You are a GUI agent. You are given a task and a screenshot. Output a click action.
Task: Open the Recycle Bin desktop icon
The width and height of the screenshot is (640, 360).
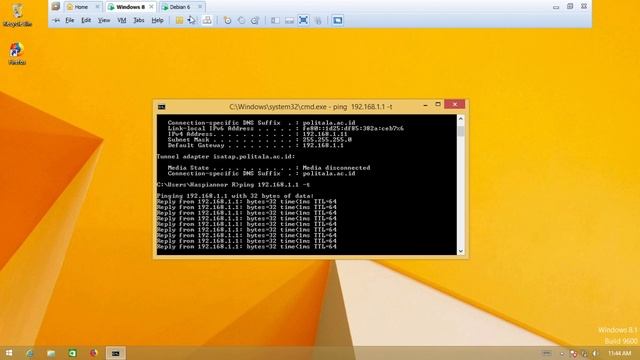click(x=17, y=14)
